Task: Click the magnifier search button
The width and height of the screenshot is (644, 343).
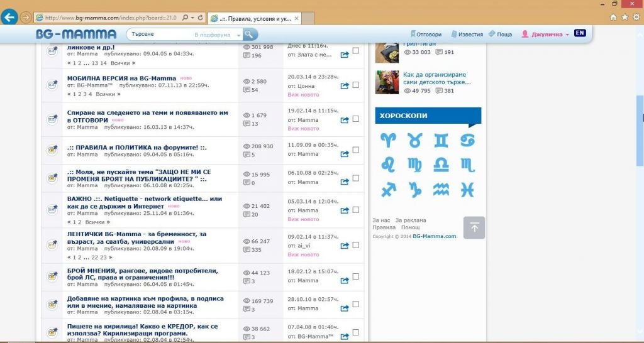Action: click(250, 35)
